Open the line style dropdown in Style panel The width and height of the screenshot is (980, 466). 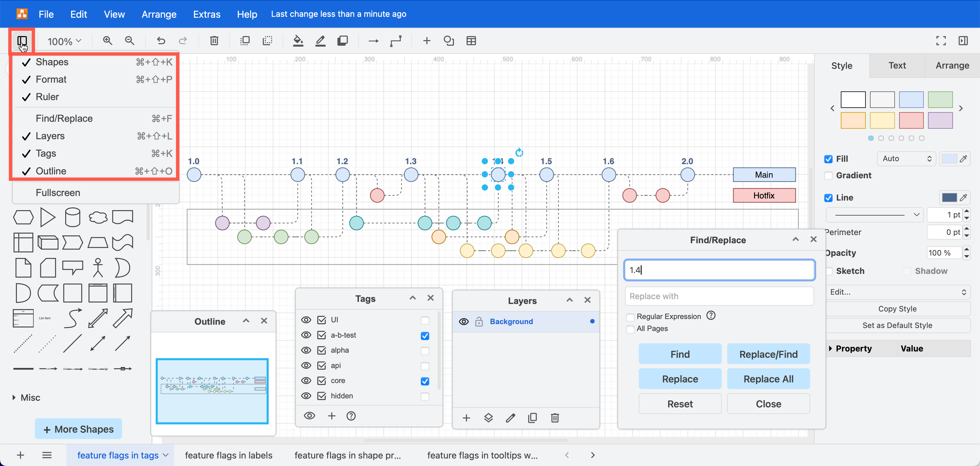[874, 215]
